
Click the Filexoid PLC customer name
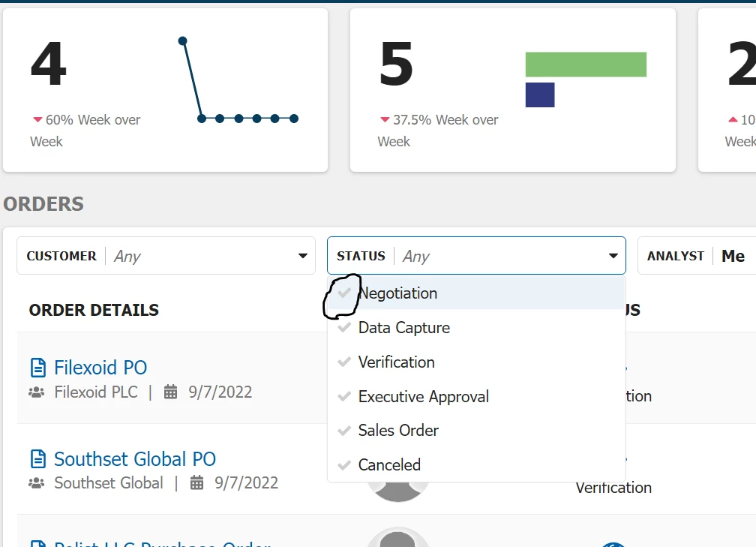pyautogui.click(x=96, y=392)
